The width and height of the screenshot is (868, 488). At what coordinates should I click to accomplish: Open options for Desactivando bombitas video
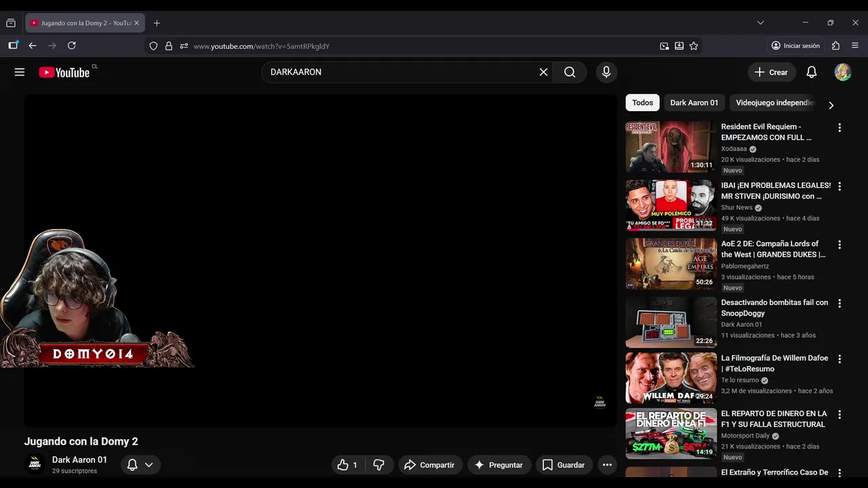[x=840, y=303]
